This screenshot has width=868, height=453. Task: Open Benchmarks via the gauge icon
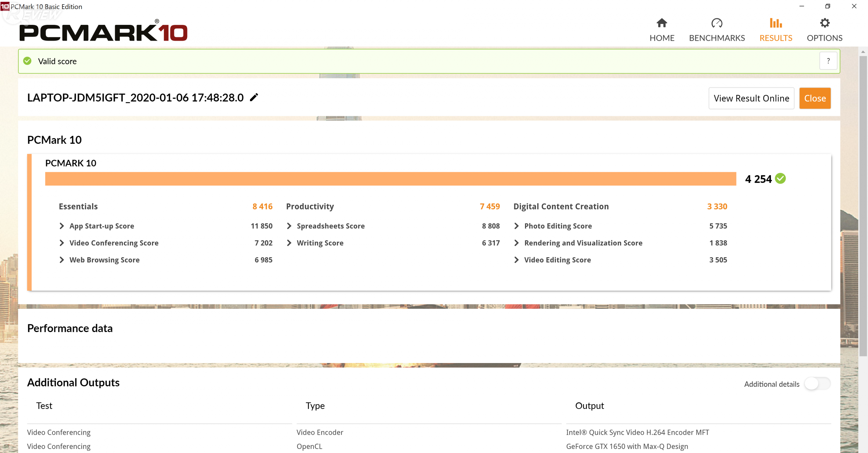(716, 23)
